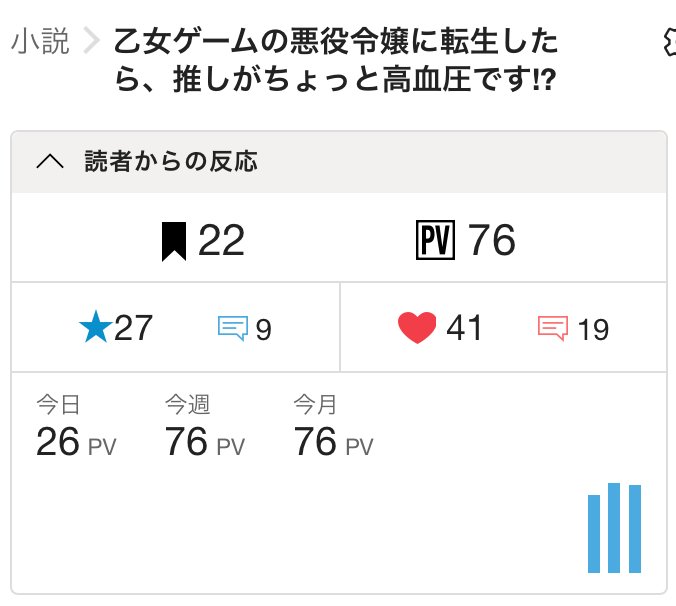676x606 pixels.
Task: Click the red heart icon
Action: (x=417, y=328)
